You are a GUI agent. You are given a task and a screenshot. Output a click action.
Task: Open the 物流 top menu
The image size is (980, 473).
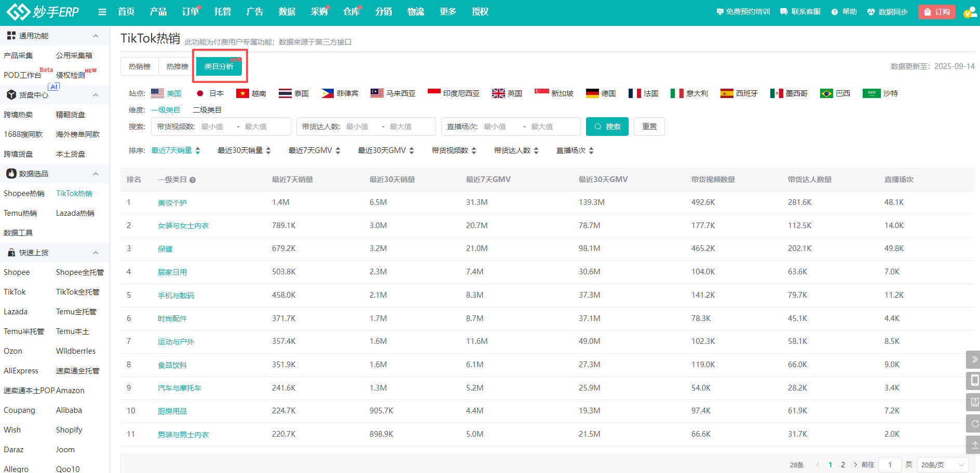pos(416,11)
